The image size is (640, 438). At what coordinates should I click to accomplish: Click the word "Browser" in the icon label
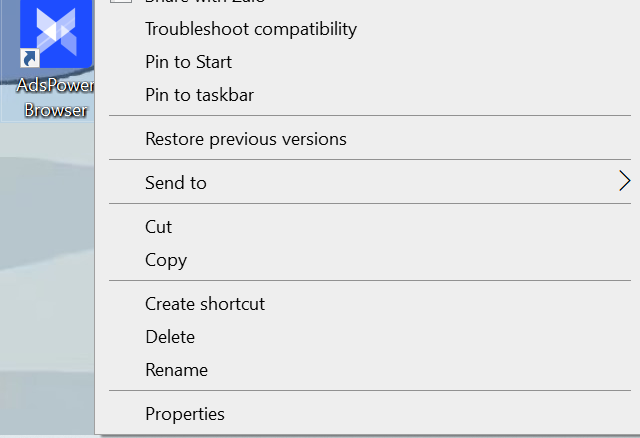click(55, 110)
